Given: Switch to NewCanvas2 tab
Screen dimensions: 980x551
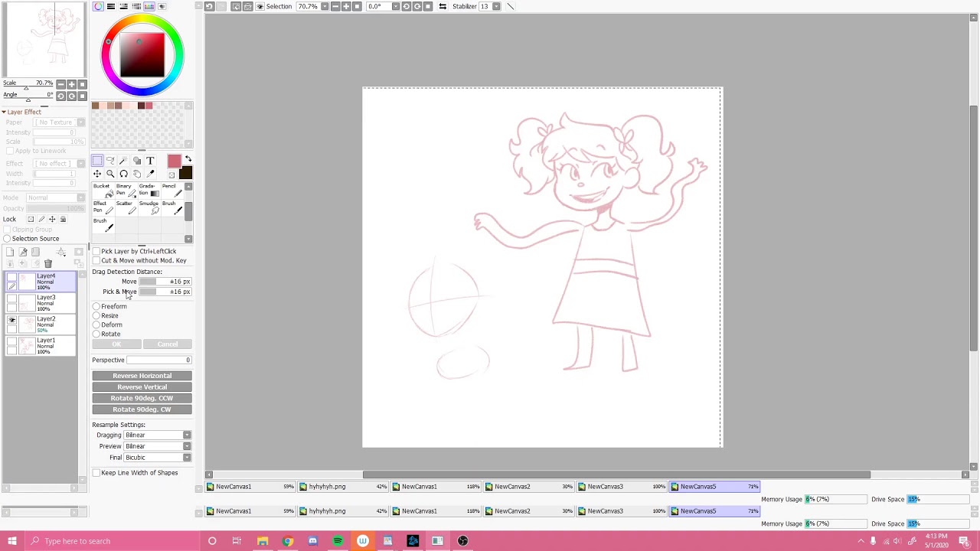Looking at the screenshot, I should [529, 487].
